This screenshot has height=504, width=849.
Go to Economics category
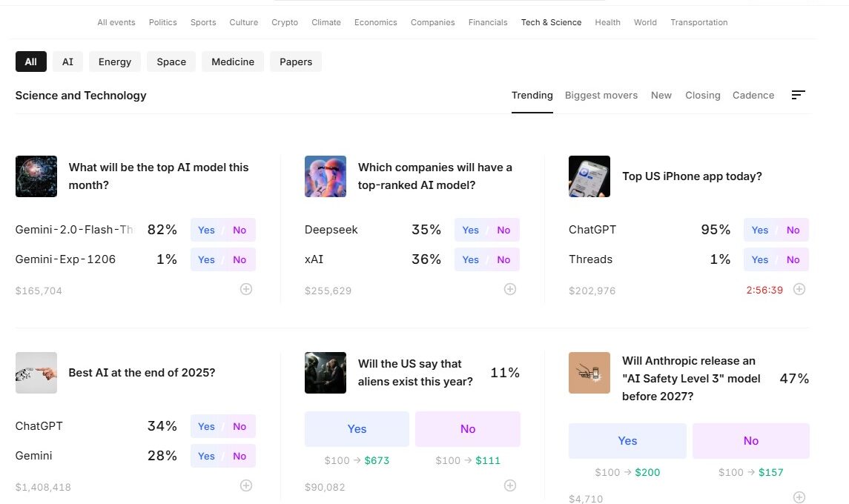(x=376, y=22)
